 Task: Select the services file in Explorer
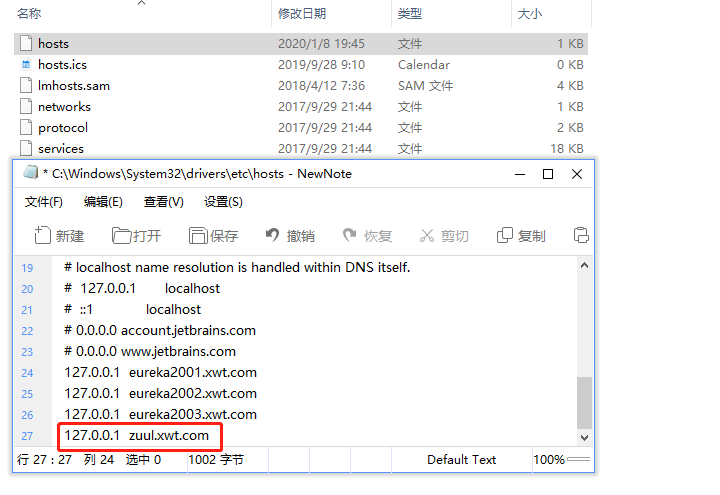(x=301, y=149)
